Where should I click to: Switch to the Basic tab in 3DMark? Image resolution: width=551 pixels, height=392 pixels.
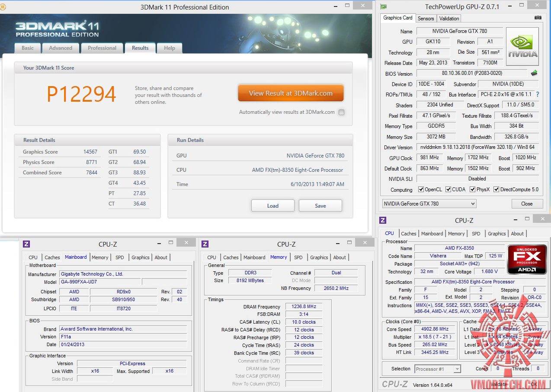(28, 48)
